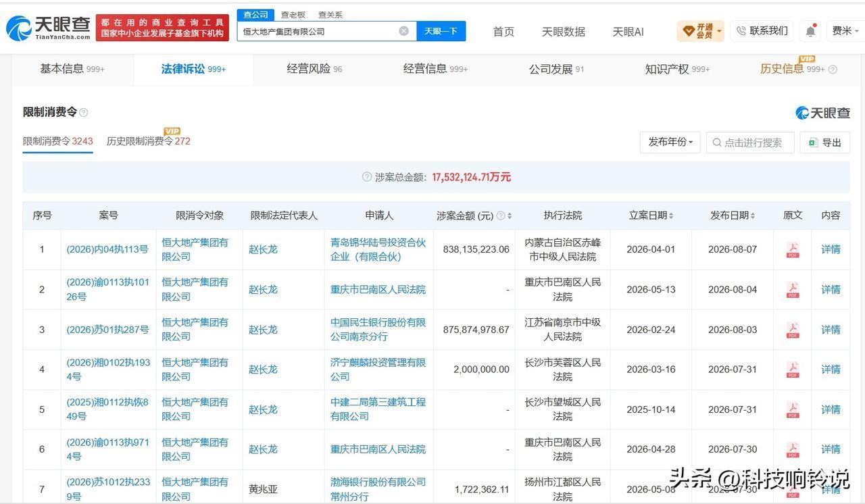Screen dimensions: 865x504
Task: Open PDF original for case row 1
Action: [792, 250]
